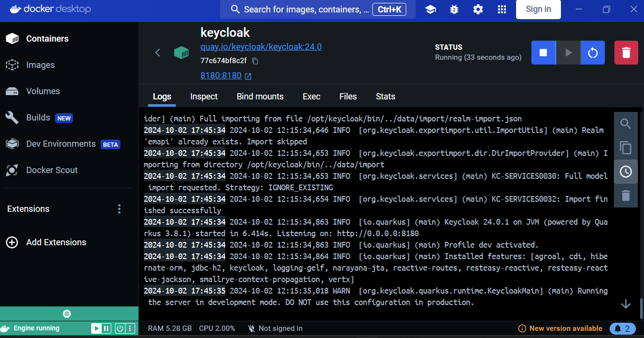Click the keycloak container icon
644x338 pixels.
[x=181, y=53]
